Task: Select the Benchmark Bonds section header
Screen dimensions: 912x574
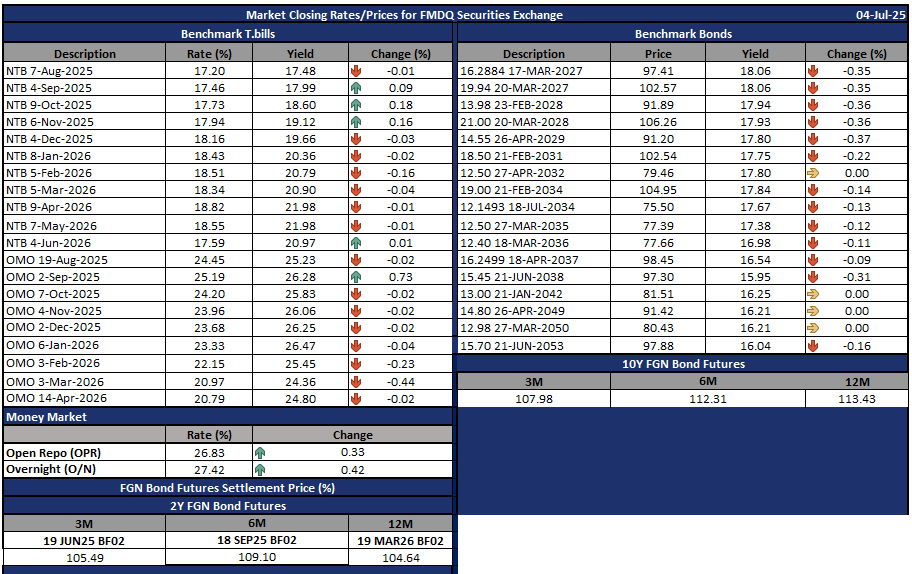Action: point(683,34)
